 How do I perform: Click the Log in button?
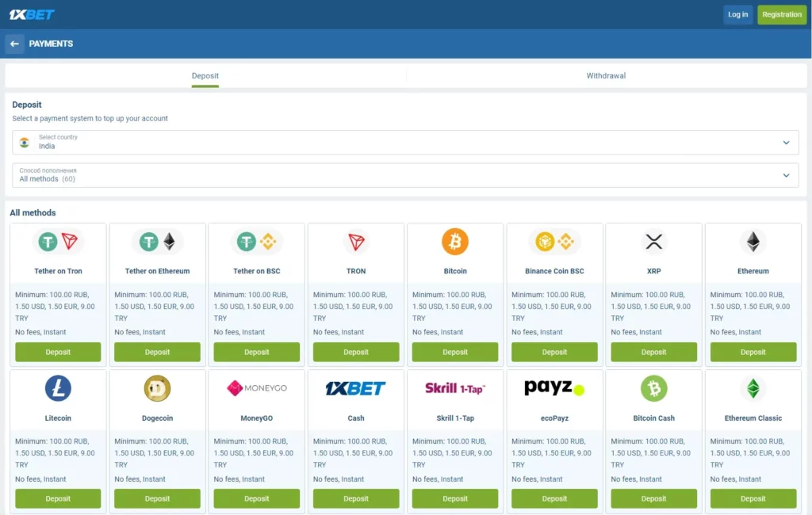[737, 14]
